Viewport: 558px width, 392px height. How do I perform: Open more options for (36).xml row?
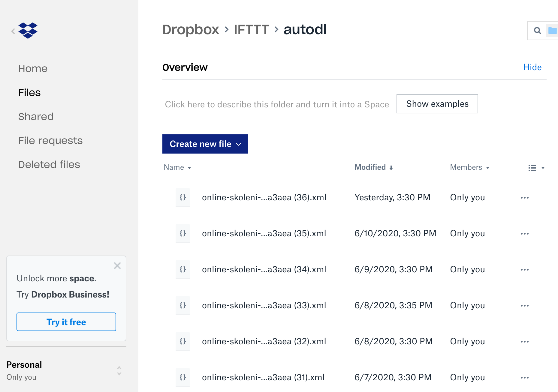click(x=524, y=198)
